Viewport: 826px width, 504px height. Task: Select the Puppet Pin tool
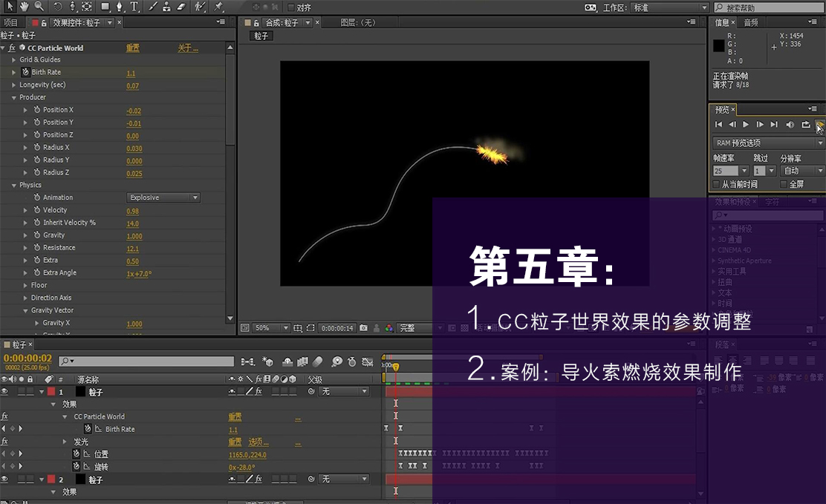pyautogui.click(x=218, y=7)
